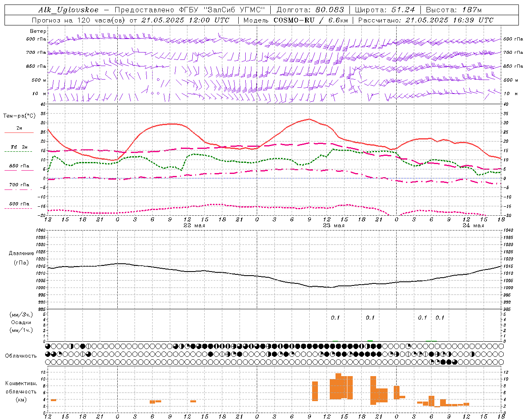The width and height of the screenshot is (525, 420).
Task: Click the Давление panel label
Action: (x=21, y=253)
